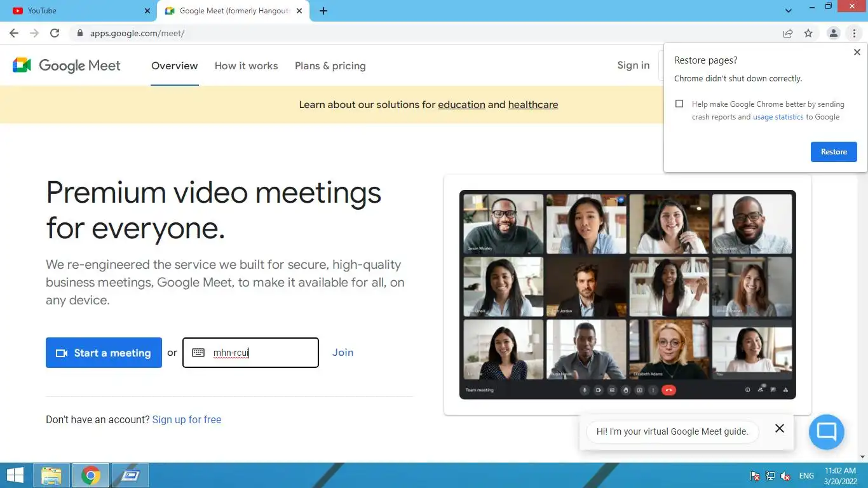Open the tab search dropdown arrow

click(x=789, y=11)
